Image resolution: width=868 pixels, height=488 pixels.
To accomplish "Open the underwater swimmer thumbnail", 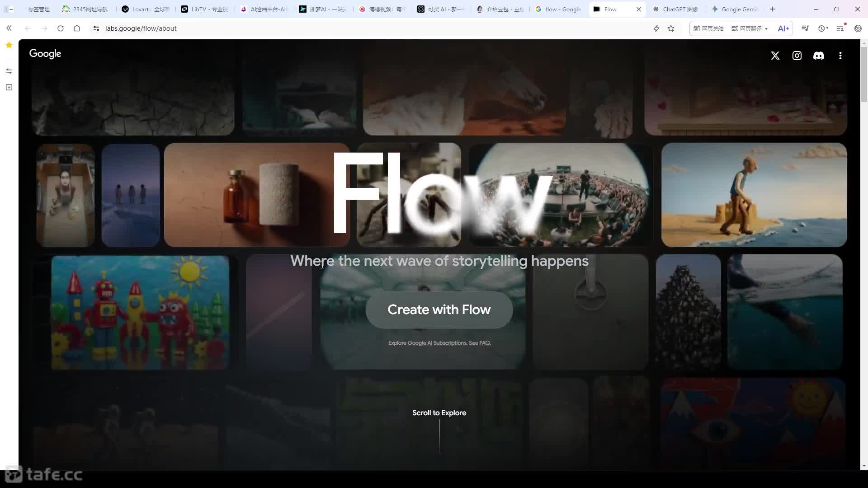I will click(x=785, y=312).
